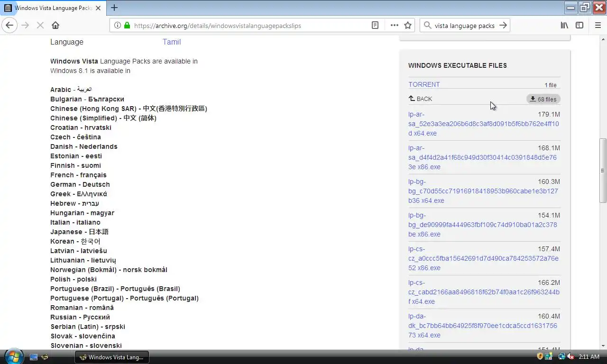Open the TORRENT download link
This screenshot has height=364, width=607.
(424, 84)
